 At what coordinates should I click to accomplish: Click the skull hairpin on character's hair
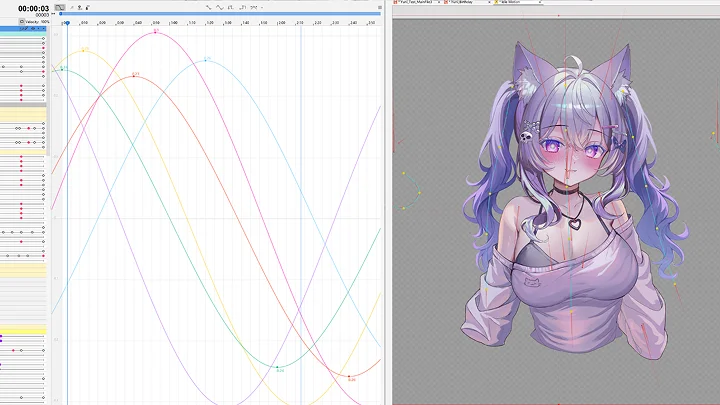coord(526,135)
